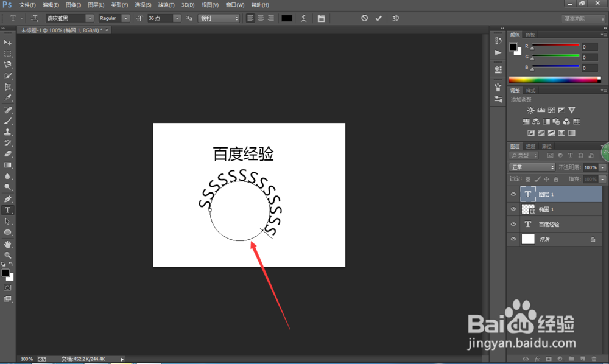Screen dimensions: 609x364
Task: Center align text
Action: tap(261, 18)
